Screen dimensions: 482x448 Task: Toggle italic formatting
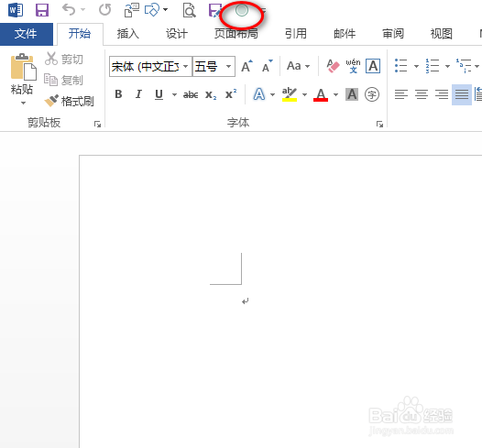[138, 94]
